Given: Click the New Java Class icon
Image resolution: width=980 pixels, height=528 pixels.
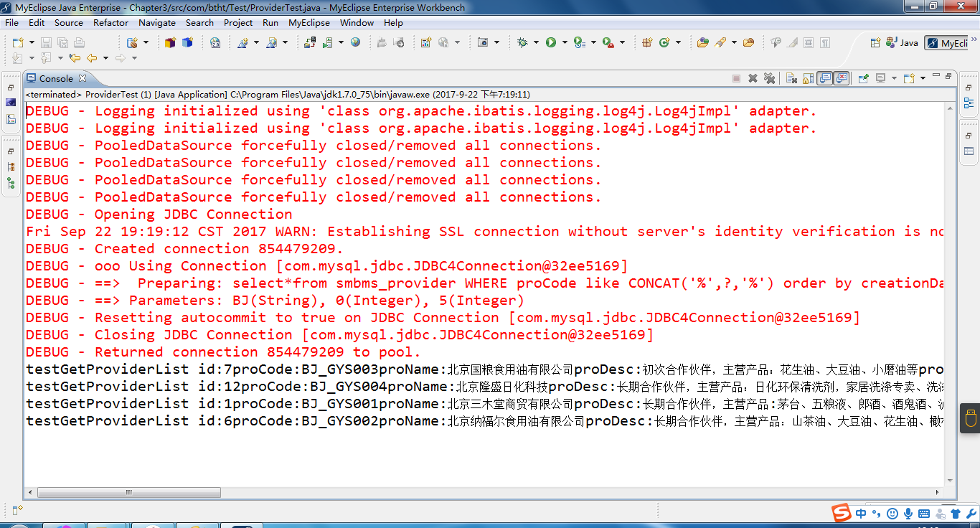Looking at the screenshot, I should (664, 42).
